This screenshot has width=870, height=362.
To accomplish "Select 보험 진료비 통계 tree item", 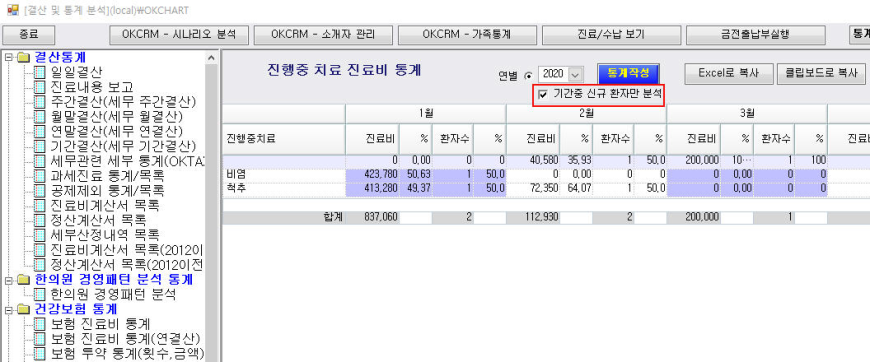I will click(x=100, y=323).
